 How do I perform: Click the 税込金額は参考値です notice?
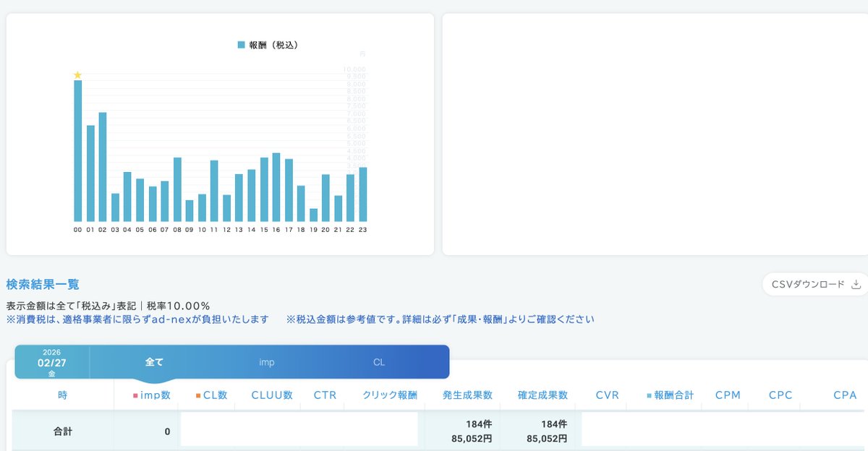(441, 319)
